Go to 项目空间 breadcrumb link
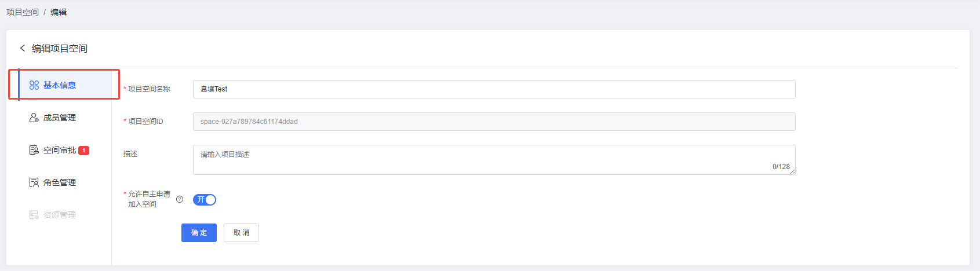980x271 pixels. (23, 12)
